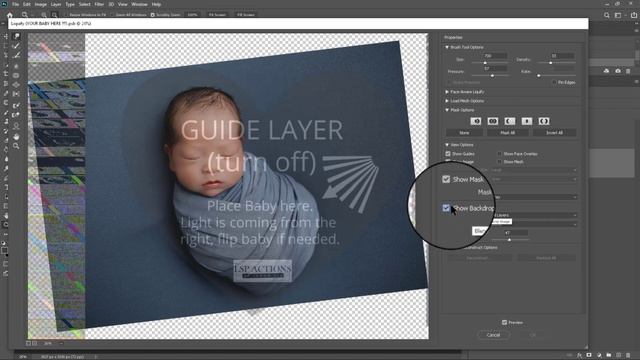Screen dimensions: 640x360
Task: Collapse the Mask Options section
Action: coord(447,110)
